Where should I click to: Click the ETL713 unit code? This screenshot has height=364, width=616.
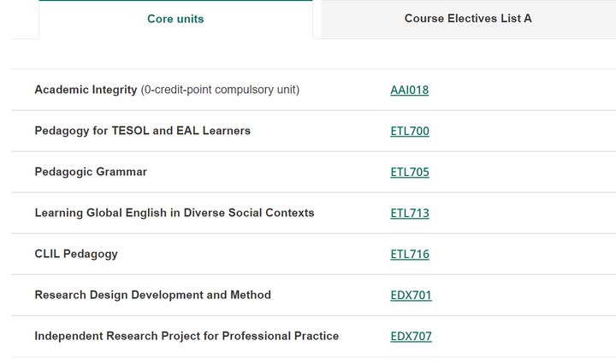click(410, 213)
